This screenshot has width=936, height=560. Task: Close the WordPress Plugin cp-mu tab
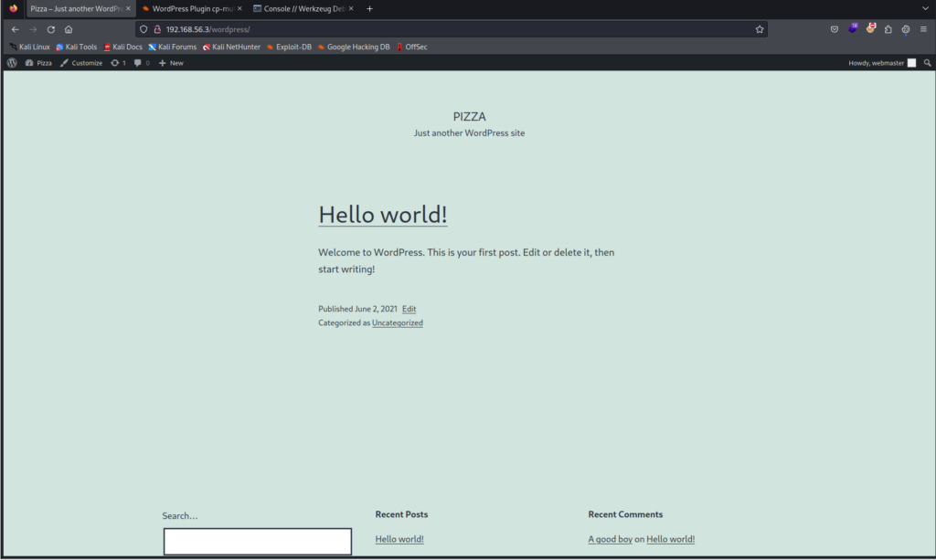239,8
